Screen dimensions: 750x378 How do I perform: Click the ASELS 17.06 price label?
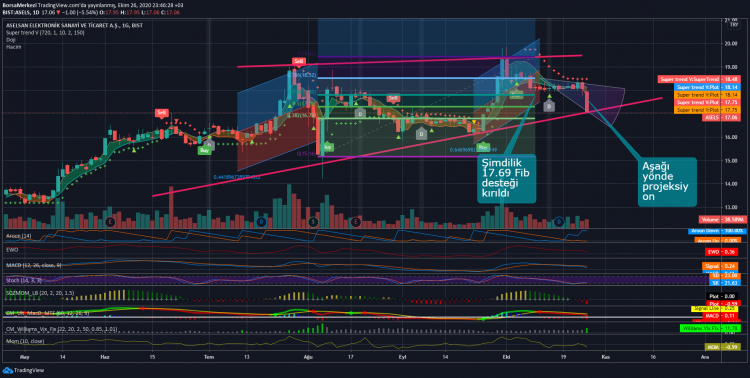pyautogui.click(x=721, y=118)
